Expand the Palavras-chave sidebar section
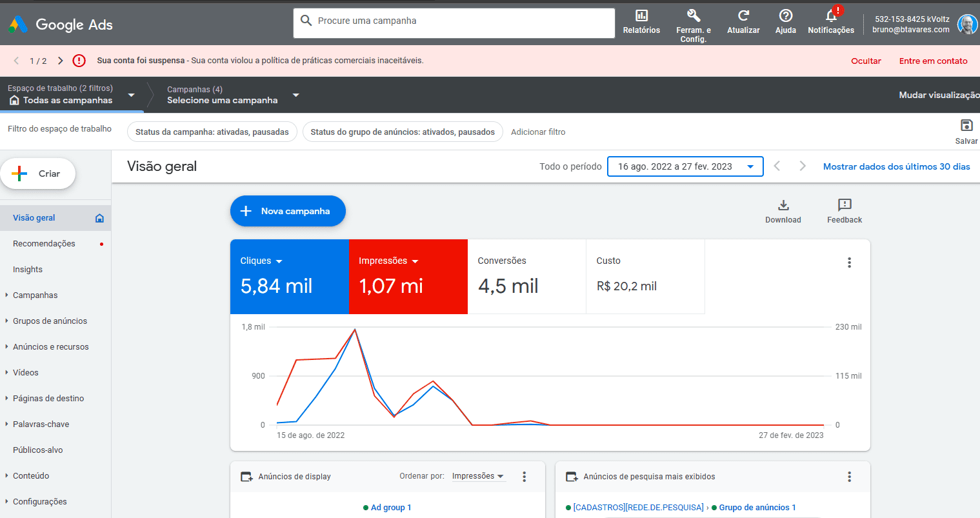Screen dimensions: 980x518 click(x=41, y=424)
